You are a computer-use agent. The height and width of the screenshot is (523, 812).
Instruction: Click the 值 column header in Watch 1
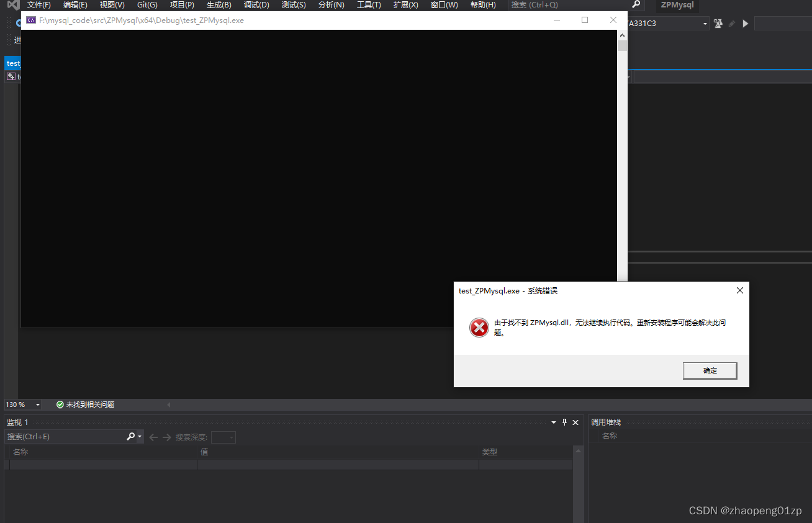coord(338,452)
